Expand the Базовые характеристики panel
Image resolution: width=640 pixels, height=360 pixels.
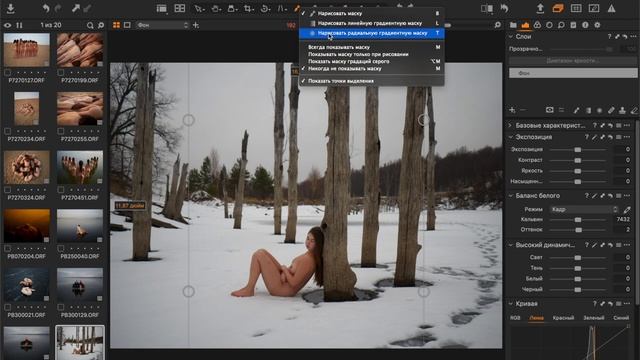pyautogui.click(x=511, y=125)
